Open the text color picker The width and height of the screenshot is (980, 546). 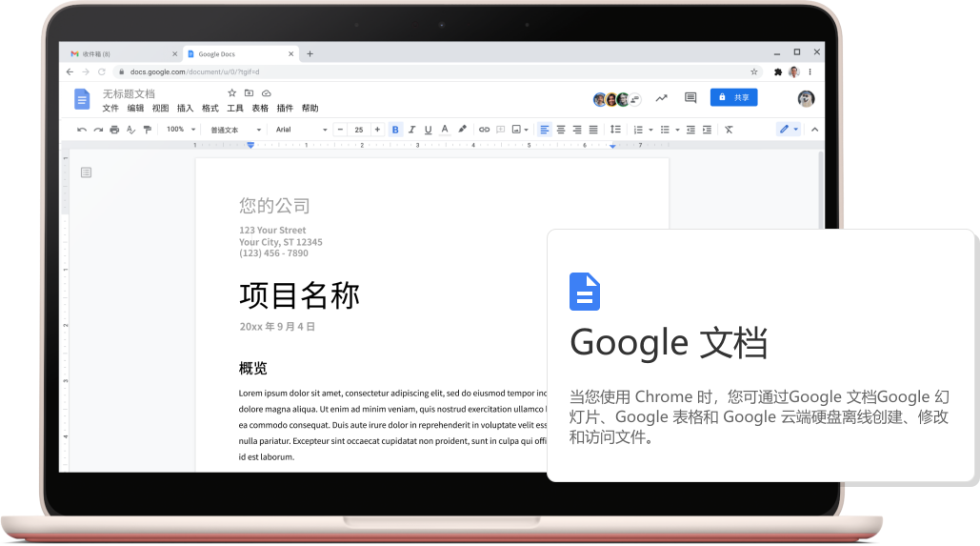point(445,130)
